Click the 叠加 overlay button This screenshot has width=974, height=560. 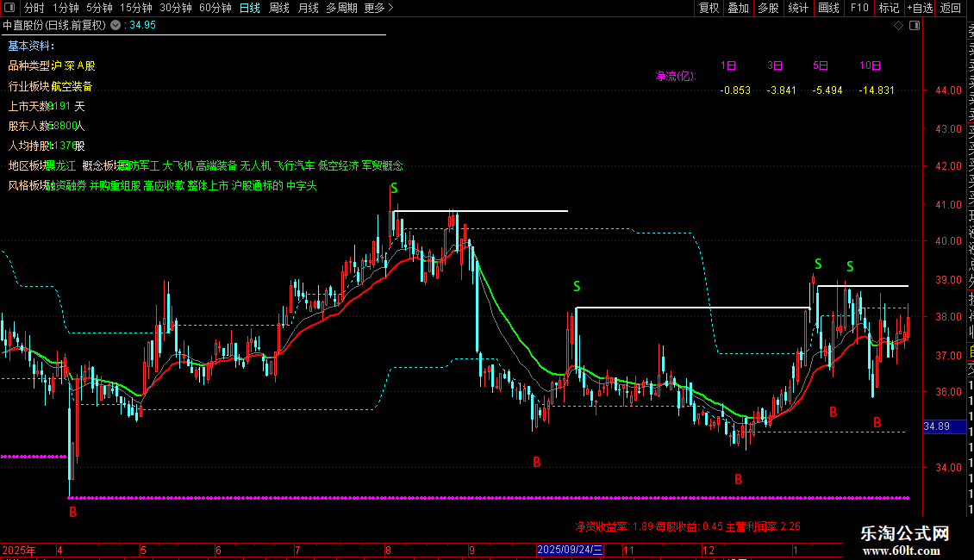[x=739, y=8]
